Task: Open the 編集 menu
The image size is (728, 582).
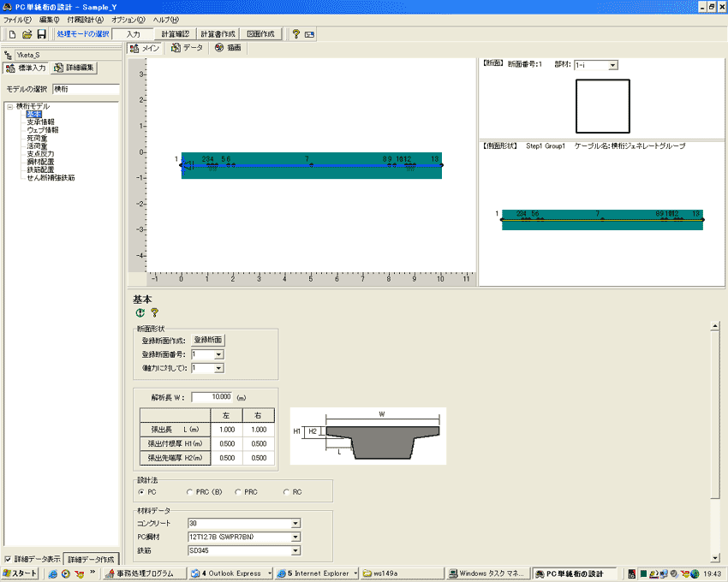Action: pyautogui.click(x=49, y=20)
